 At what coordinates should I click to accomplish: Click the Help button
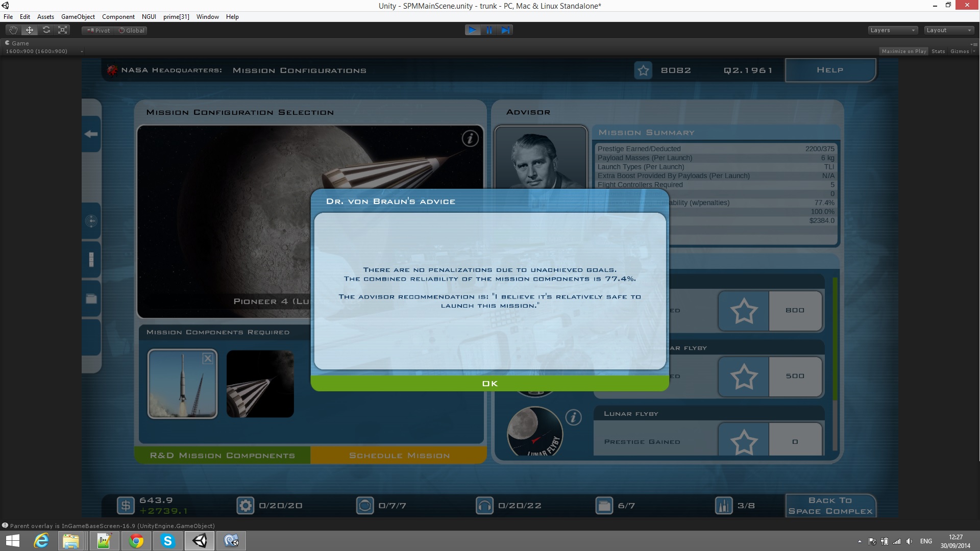(x=829, y=70)
